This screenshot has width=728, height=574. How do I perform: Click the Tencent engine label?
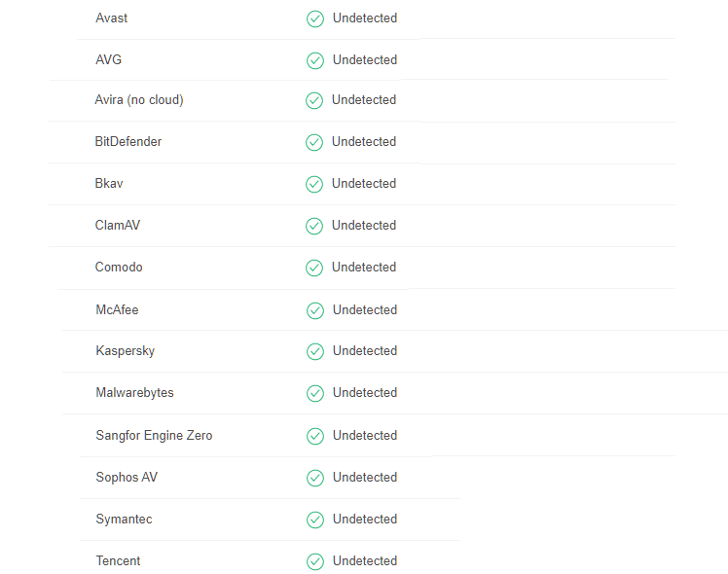[x=118, y=560]
